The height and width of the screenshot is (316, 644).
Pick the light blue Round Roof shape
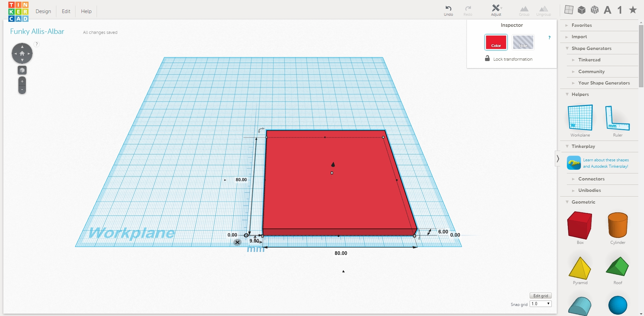click(x=580, y=306)
